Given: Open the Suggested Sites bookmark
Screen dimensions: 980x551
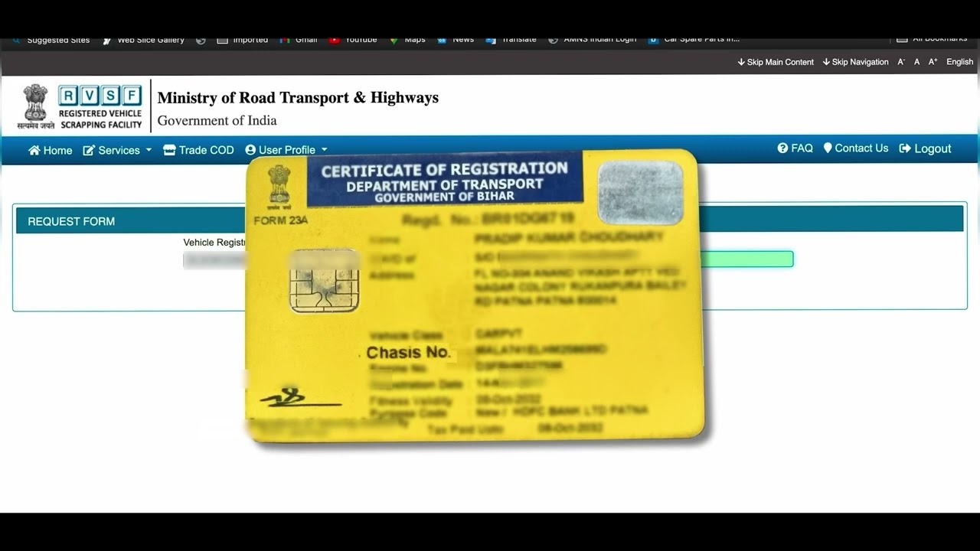Looking at the screenshot, I should pos(51,40).
